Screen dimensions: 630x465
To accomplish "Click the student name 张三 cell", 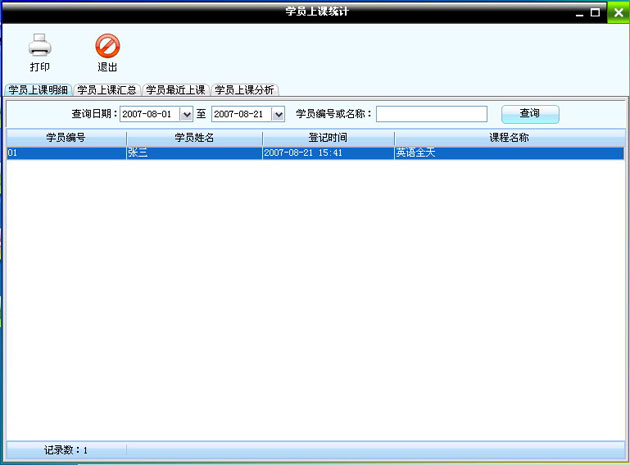I will 194,153.
